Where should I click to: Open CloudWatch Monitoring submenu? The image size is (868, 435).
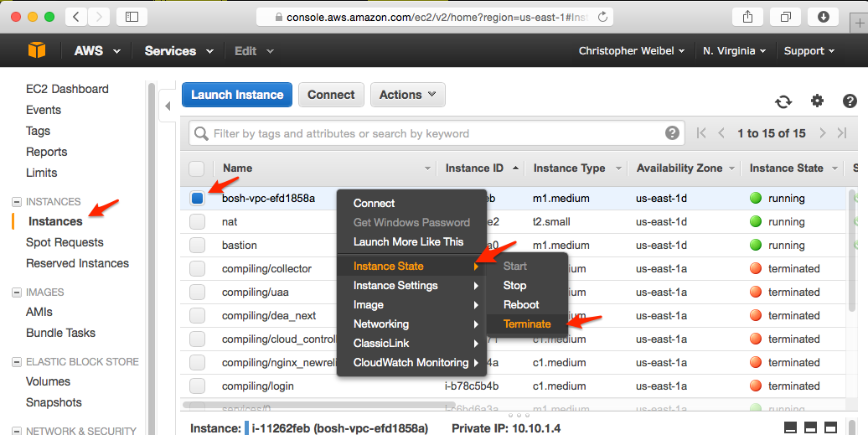click(411, 362)
